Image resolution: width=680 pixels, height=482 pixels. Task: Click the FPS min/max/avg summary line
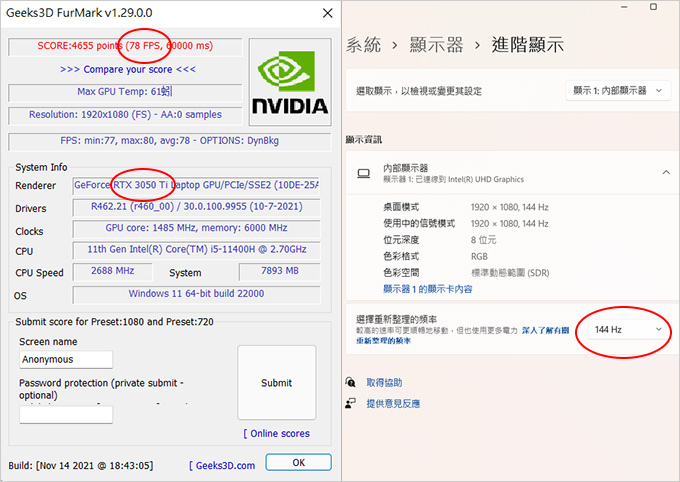[170, 141]
